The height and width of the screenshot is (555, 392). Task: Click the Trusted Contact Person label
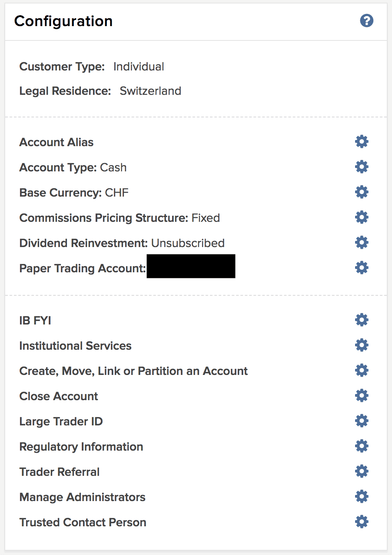[83, 522]
